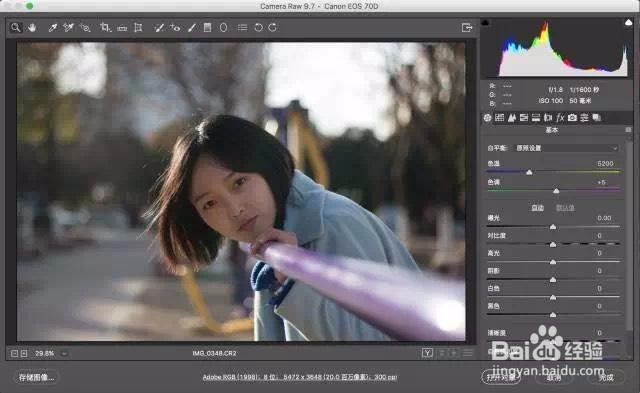Select the Targeted Adjustment tool
The height and width of the screenshot is (393, 640).
85,28
